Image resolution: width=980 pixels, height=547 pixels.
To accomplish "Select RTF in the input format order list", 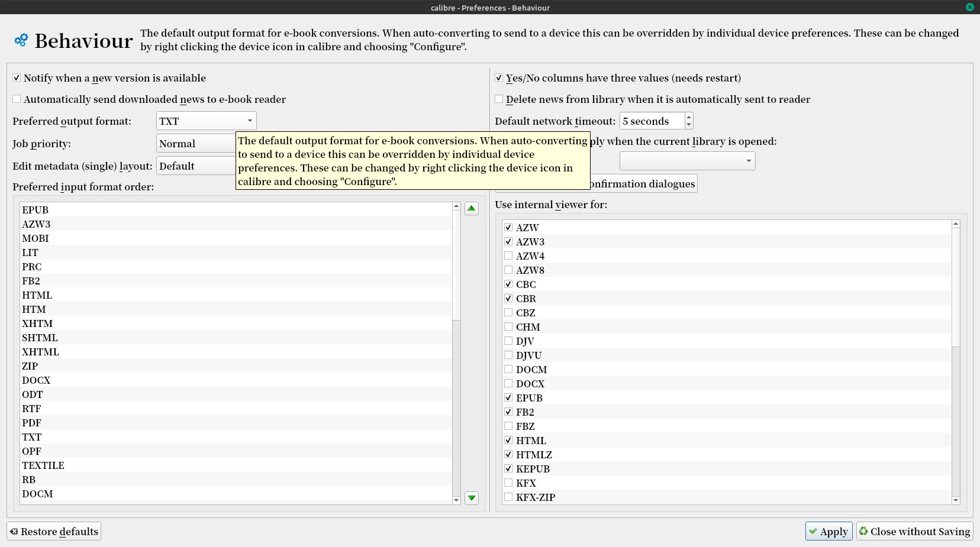I will 236,409.
